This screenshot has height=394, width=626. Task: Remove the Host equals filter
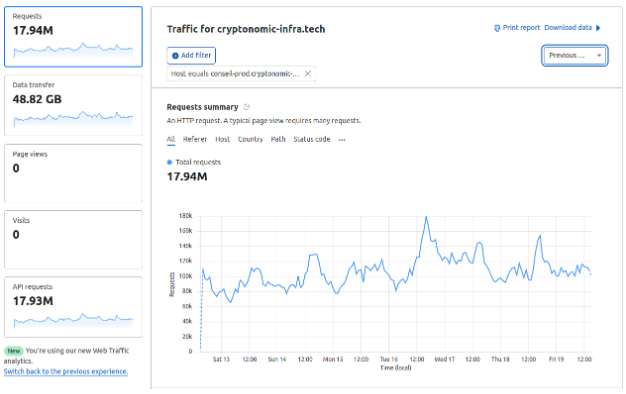coord(308,73)
